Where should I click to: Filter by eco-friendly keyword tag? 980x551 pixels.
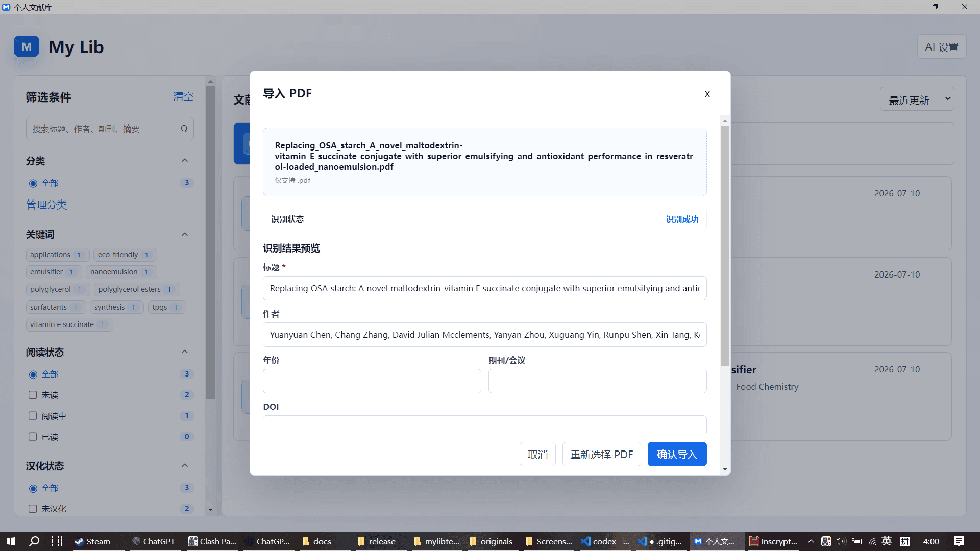(125, 255)
